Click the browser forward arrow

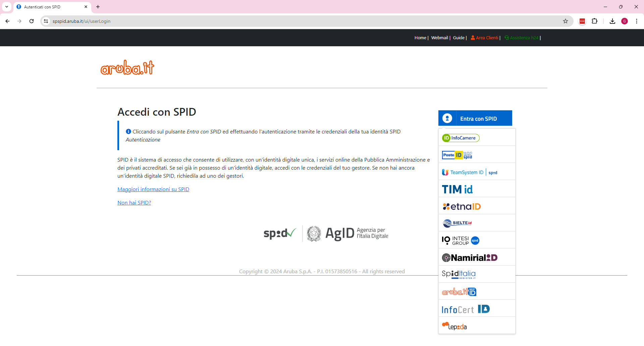pyautogui.click(x=19, y=21)
